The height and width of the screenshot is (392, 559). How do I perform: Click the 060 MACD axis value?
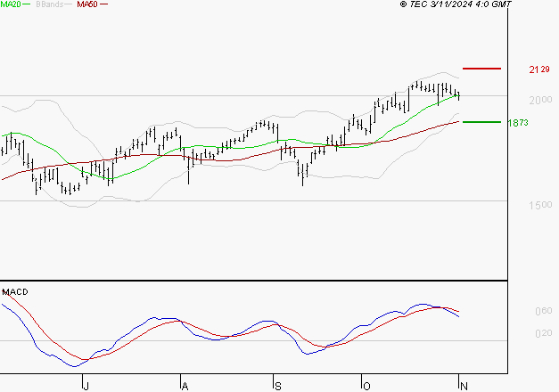point(544,311)
